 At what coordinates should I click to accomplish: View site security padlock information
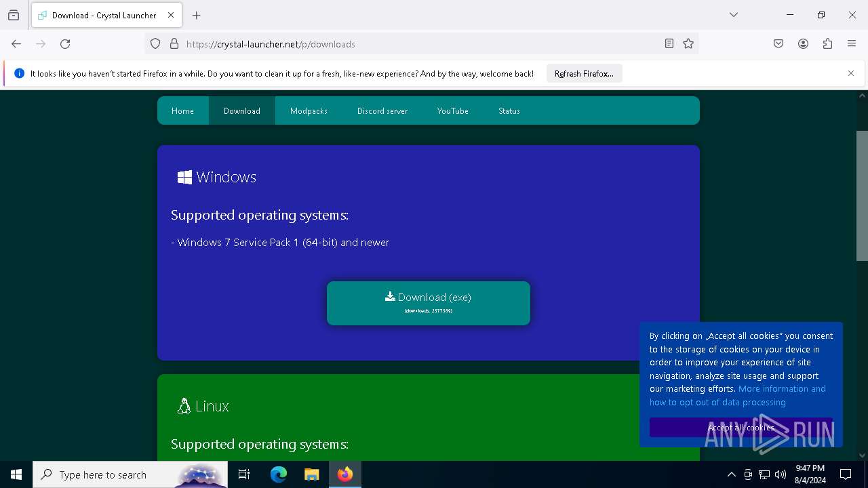coord(174,44)
